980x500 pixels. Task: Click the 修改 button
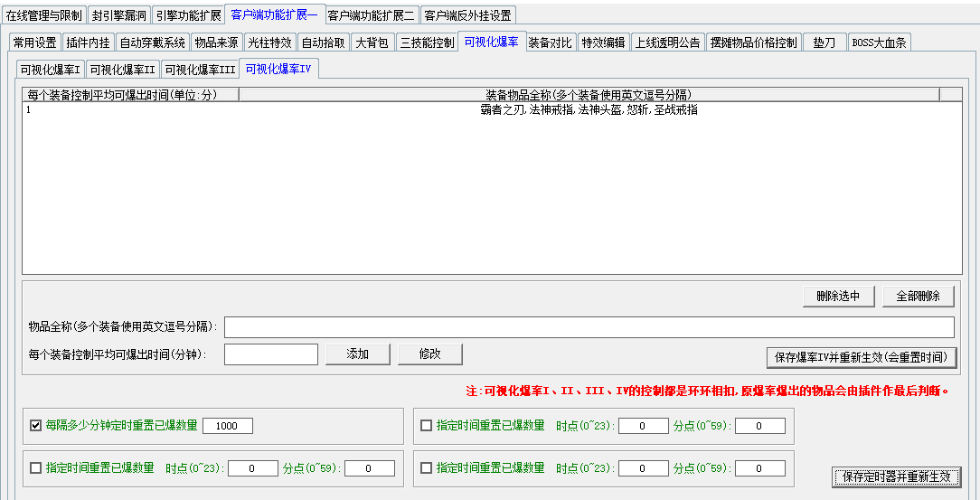(430, 354)
